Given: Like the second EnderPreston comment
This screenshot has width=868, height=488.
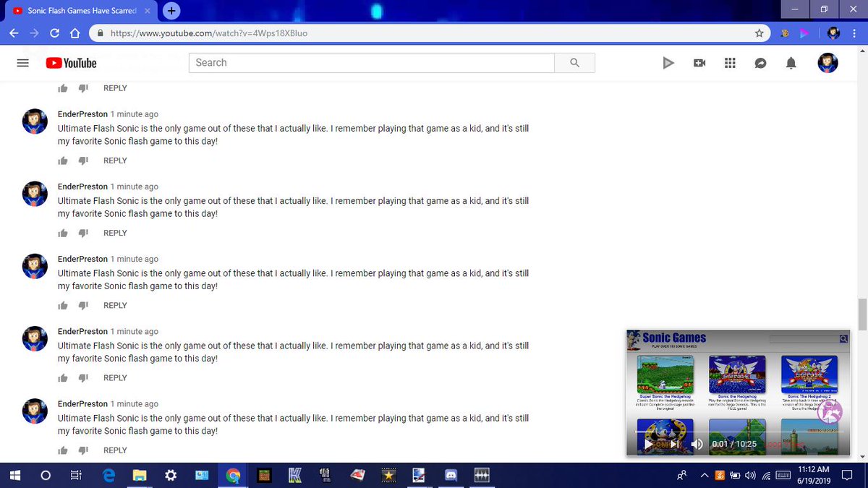Looking at the screenshot, I should point(63,233).
